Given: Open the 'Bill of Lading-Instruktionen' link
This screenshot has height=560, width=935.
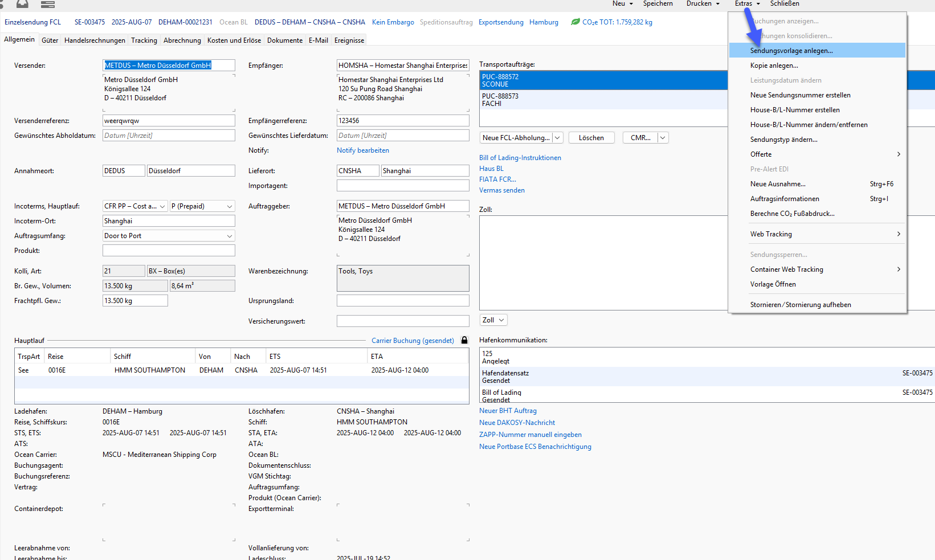Looking at the screenshot, I should point(520,158).
